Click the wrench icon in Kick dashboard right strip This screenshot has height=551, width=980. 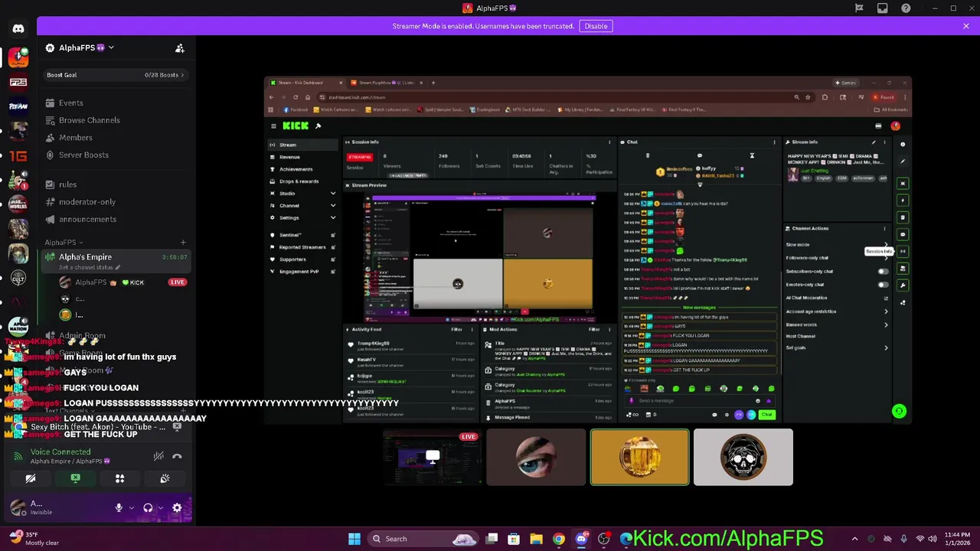tap(903, 285)
